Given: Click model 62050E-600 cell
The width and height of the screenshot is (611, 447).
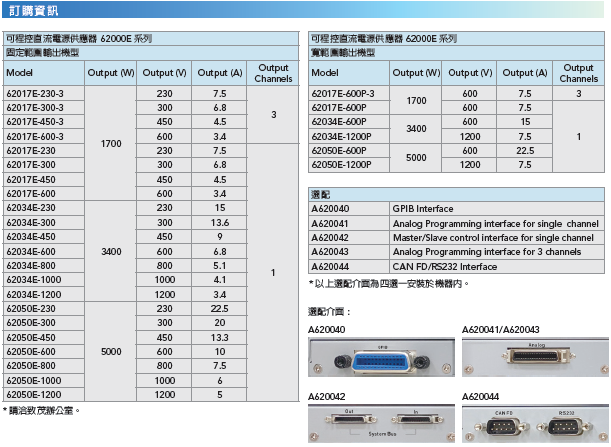Looking at the screenshot, I should pyautogui.click(x=44, y=352).
